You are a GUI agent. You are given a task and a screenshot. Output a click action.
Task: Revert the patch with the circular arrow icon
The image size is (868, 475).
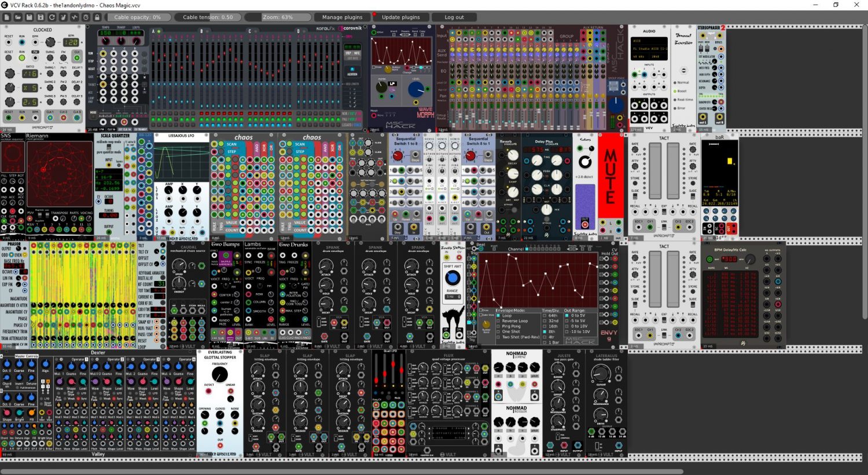coord(52,17)
